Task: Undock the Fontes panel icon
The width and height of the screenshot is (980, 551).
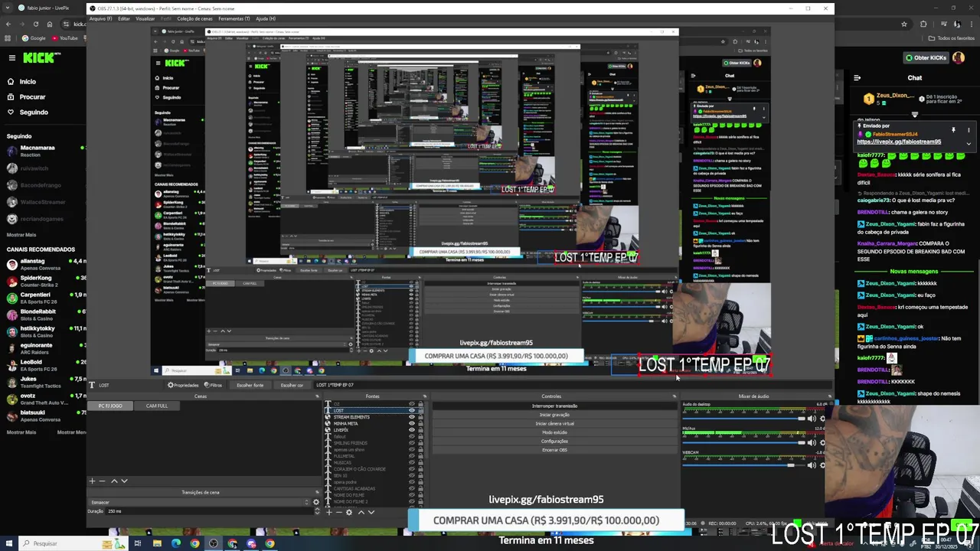Action: coord(425,396)
